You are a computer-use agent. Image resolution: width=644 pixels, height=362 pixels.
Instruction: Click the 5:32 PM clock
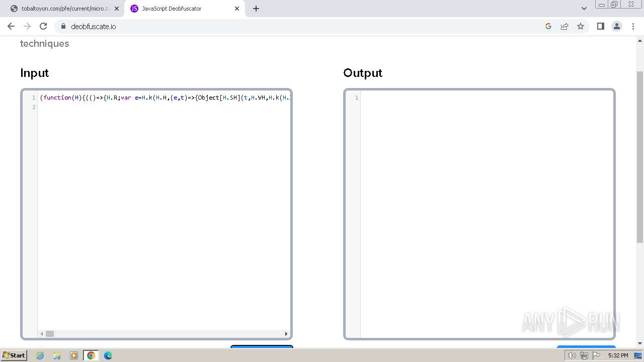(x=618, y=355)
